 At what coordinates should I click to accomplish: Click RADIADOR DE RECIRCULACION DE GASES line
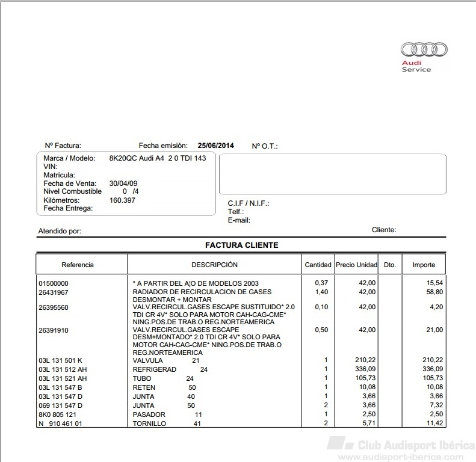[x=202, y=292]
